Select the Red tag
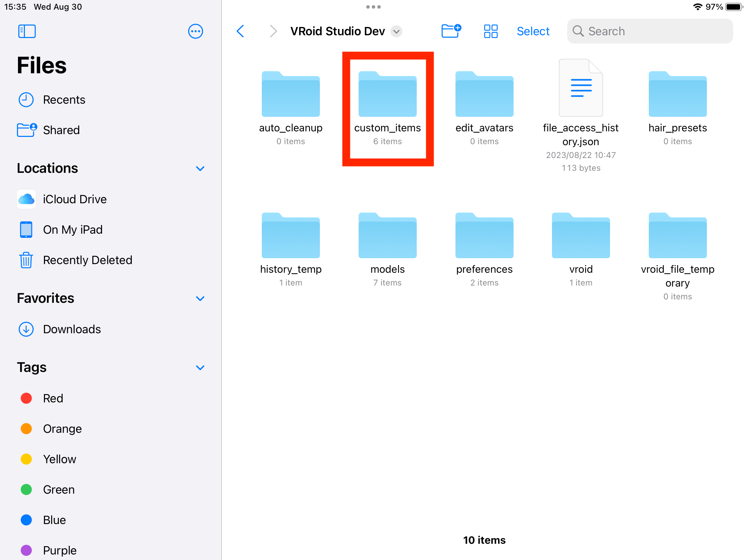The height and width of the screenshot is (560, 747). coord(111,398)
